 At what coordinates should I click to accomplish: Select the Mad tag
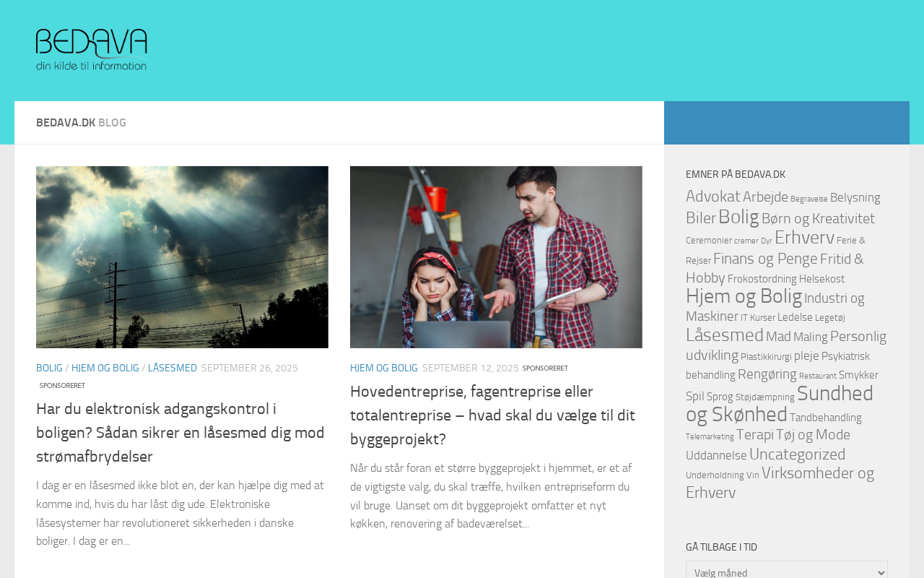[778, 337]
